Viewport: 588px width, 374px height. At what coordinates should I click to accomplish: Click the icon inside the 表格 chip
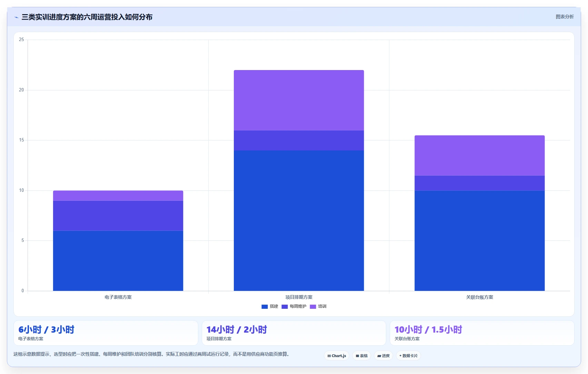(358, 356)
